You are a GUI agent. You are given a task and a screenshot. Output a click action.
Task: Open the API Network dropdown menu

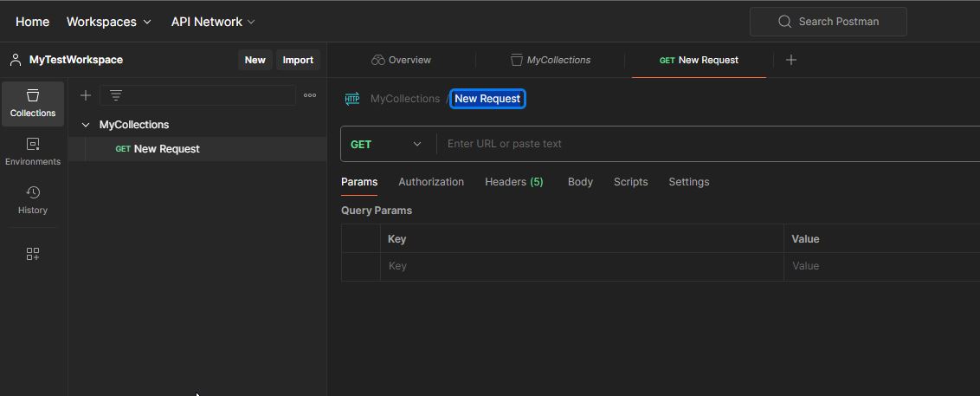tap(213, 22)
